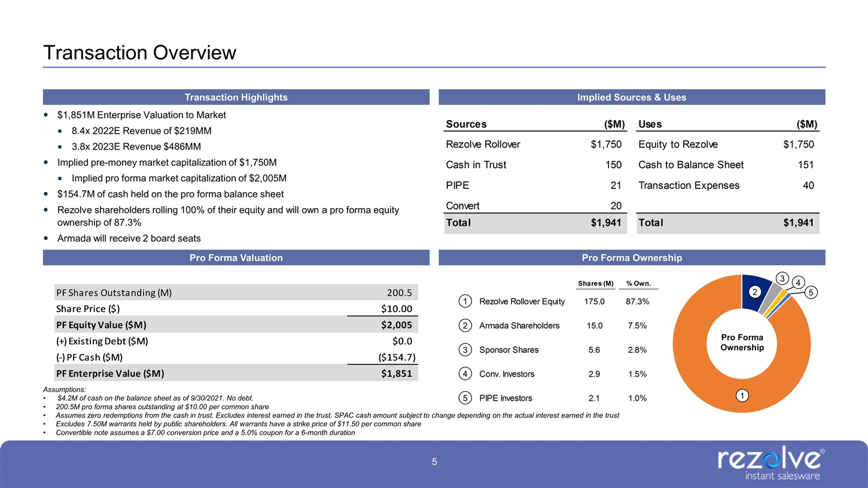
Task: Click the 8.4x 2022E Revenue sub-bullet
Action: (141, 131)
